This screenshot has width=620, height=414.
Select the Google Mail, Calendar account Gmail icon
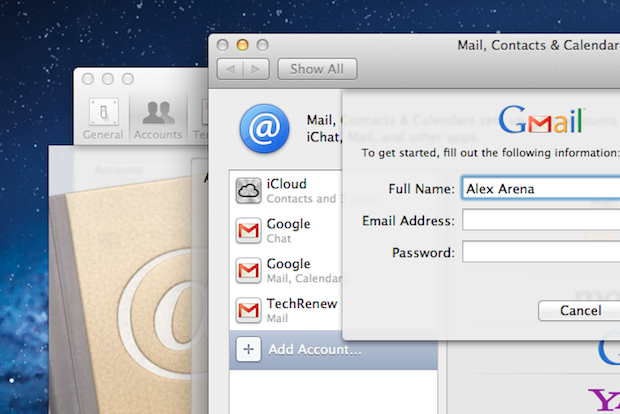click(248, 270)
